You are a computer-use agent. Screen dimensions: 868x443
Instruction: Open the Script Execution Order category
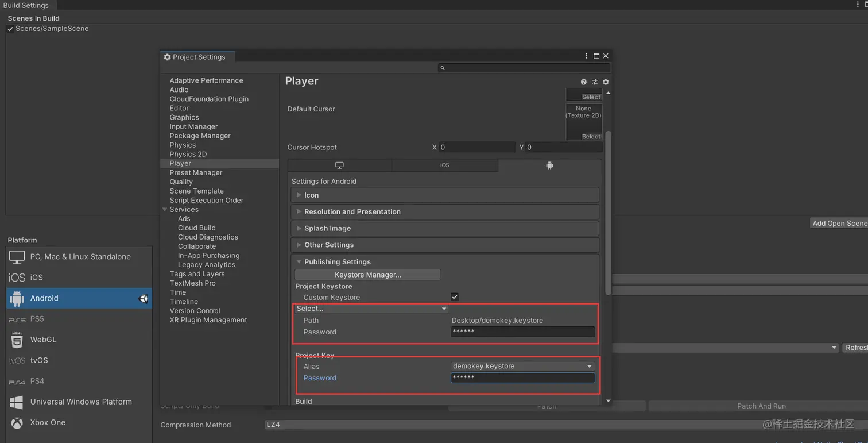tap(206, 200)
